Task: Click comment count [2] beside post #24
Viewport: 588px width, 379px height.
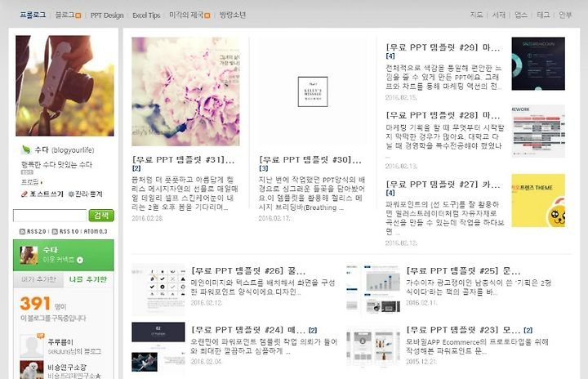Action: point(313,331)
